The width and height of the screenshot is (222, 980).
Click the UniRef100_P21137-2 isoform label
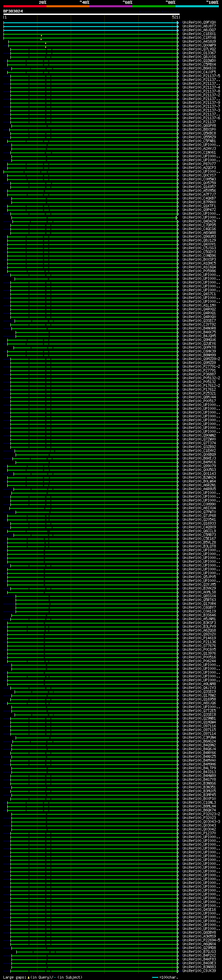coord(201,95)
